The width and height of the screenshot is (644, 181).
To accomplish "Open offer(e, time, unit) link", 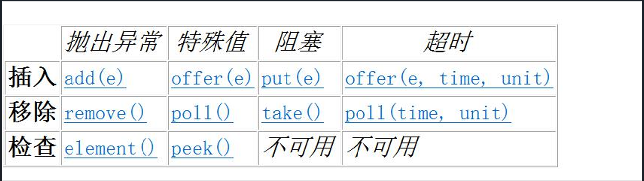I will pyautogui.click(x=449, y=79).
